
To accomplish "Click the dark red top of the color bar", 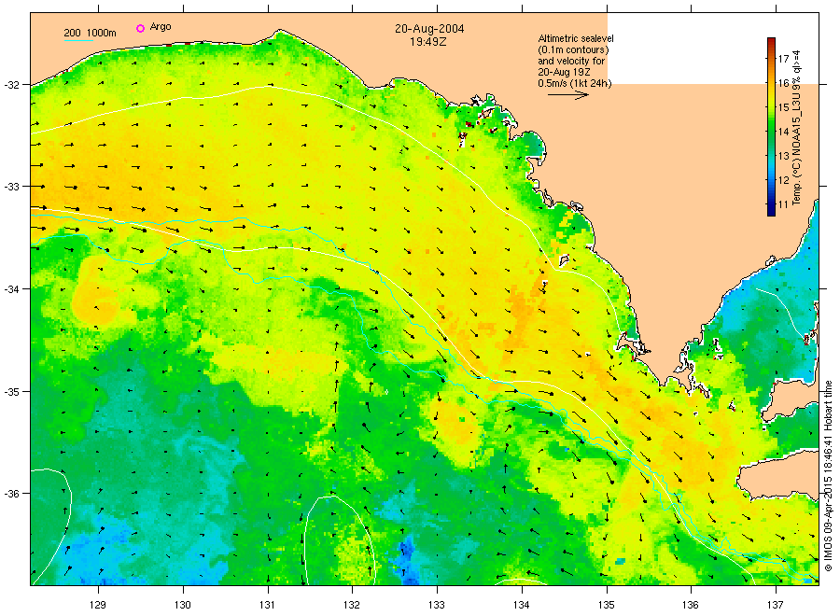I will (772, 42).
